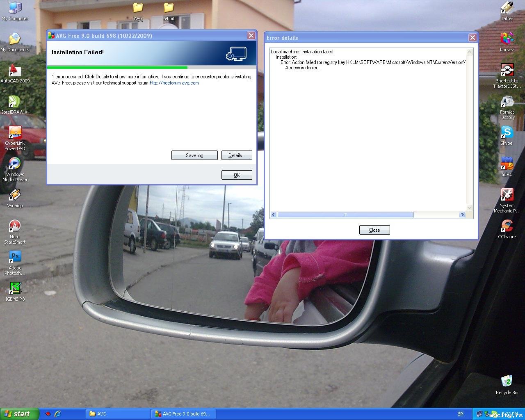Open the AVG folder on the desktop
This screenshot has height=420, width=525.
tap(138, 11)
